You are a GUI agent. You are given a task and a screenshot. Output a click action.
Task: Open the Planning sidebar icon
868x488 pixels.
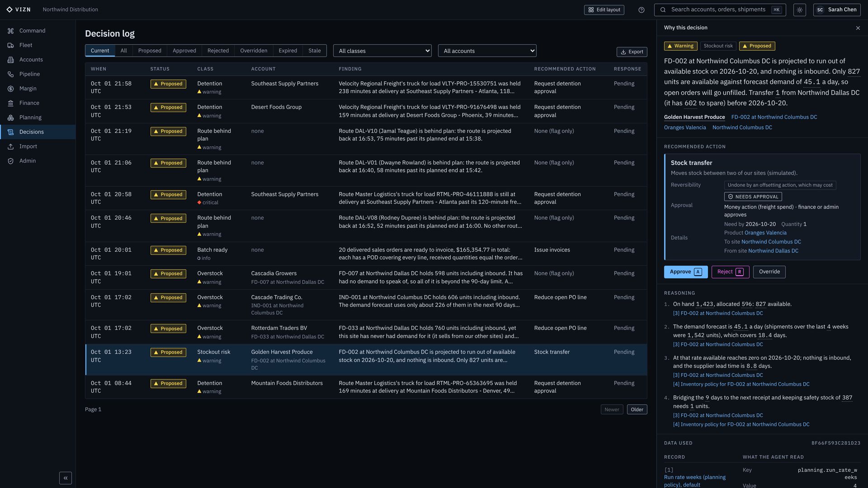(10, 117)
